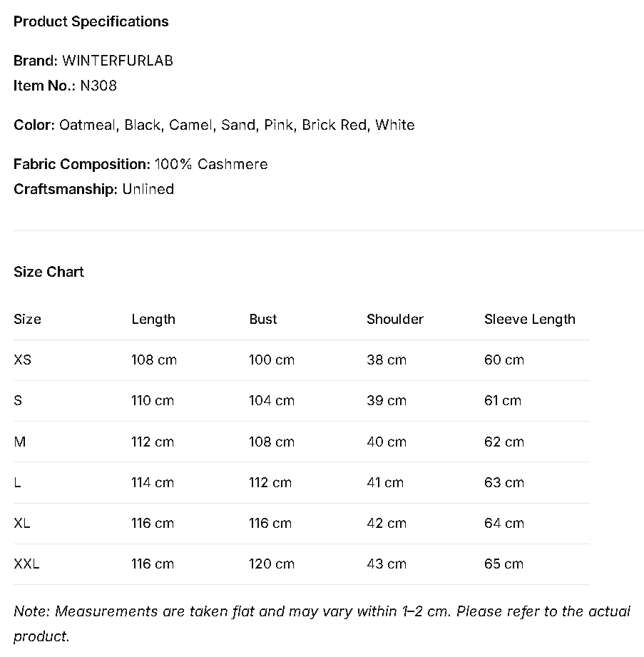Screen dimensions: 644x657
Task: Click the item number N308
Action: coord(98,86)
